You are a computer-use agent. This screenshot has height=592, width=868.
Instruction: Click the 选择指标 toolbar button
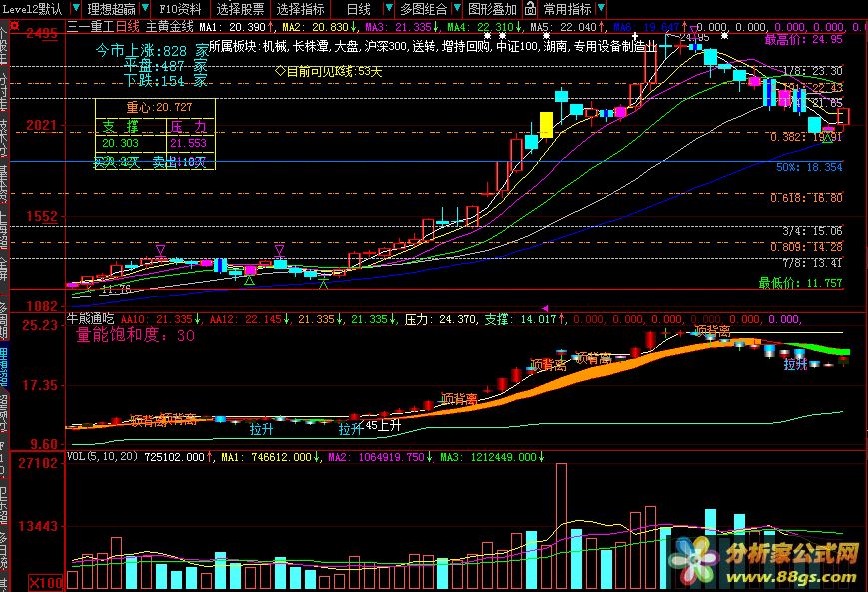[x=300, y=9]
